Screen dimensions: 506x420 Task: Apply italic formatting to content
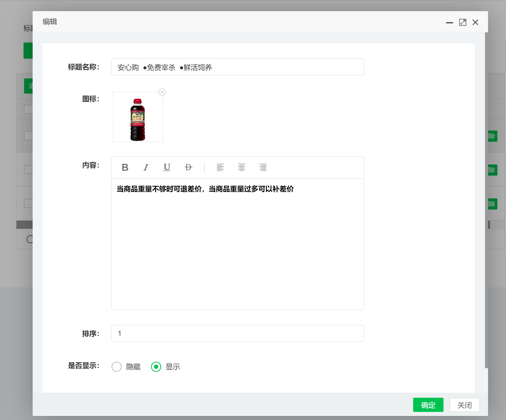[x=146, y=167]
